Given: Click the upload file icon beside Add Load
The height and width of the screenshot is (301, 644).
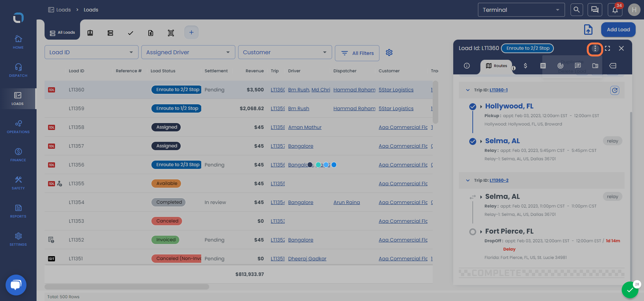Looking at the screenshot, I should (588, 30).
